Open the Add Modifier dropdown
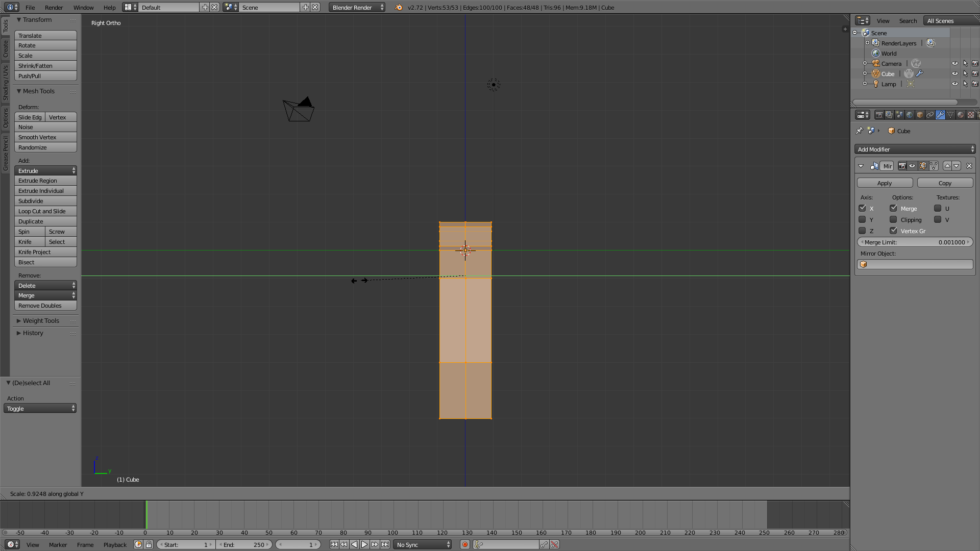This screenshot has height=551, width=980. click(x=915, y=149)
